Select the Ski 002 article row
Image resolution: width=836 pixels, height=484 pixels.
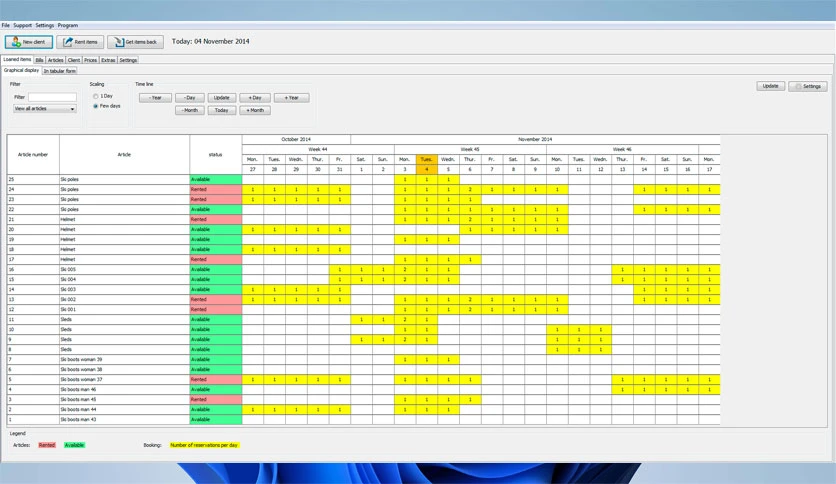[364, 300]
